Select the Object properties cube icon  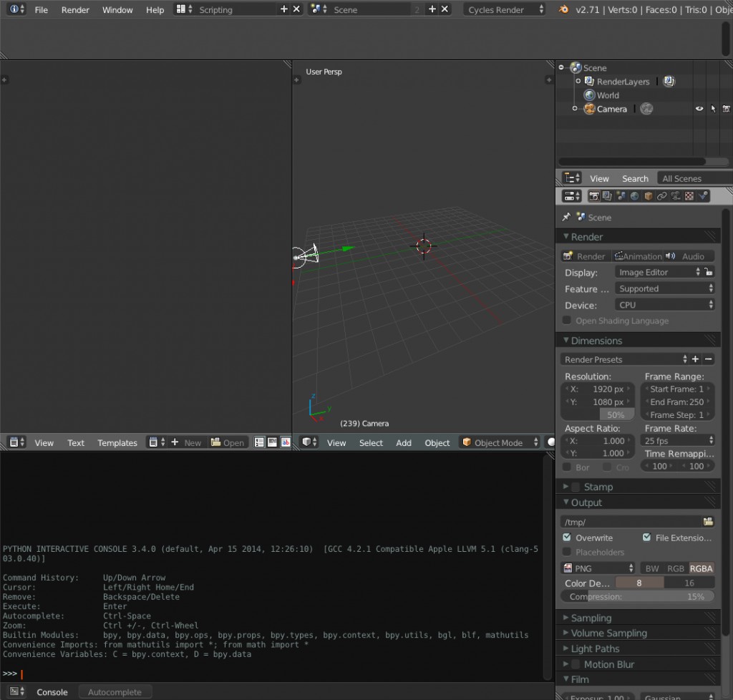coord(649,195)
